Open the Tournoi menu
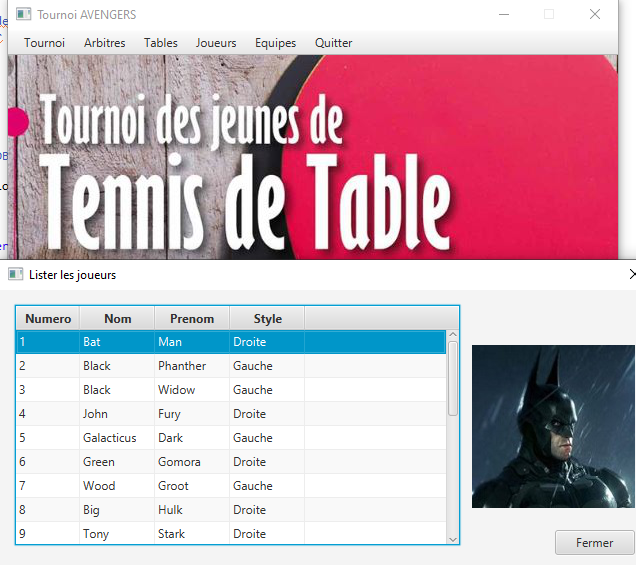This screenshot has width=636, height=565. click(x=44, y=43)
